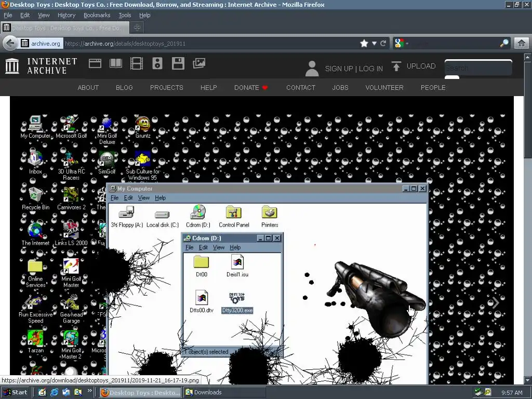Click the 3½ Floppy (A:) icon in screenshot
The height and width of the screenshot is (399, 532).
[127, 216]
